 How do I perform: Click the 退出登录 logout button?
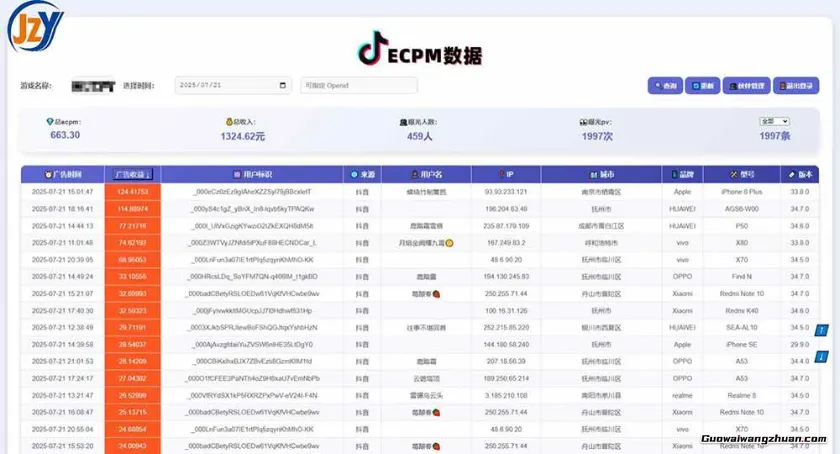[x=796, y=86]
